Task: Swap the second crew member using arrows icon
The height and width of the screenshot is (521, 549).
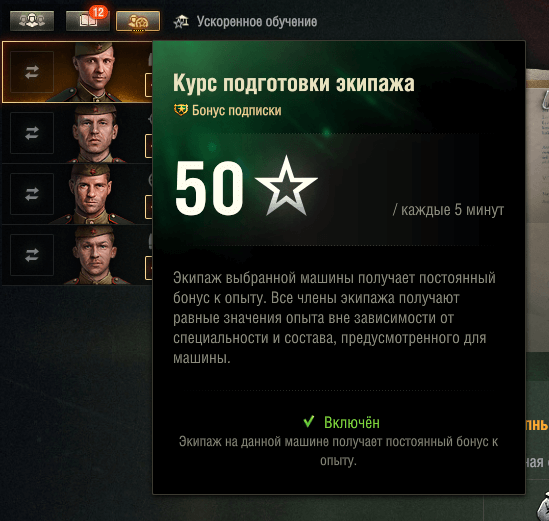Action: pyautogui.click(x=32, y=133)
